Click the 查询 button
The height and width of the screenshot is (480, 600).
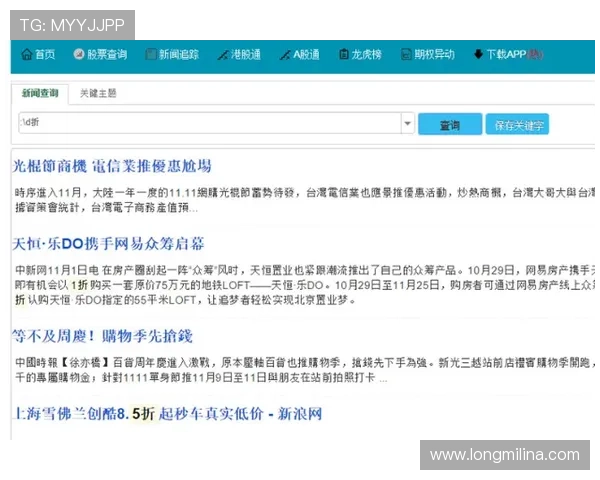click(x=450, y=124)
